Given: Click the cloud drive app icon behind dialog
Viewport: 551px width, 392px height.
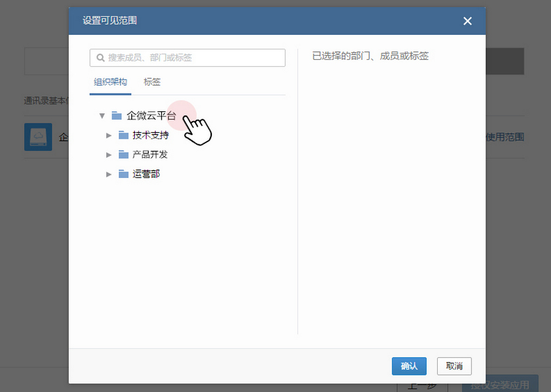Looking at the screenshot, I should pyautogui.click(x=38, y=137).
